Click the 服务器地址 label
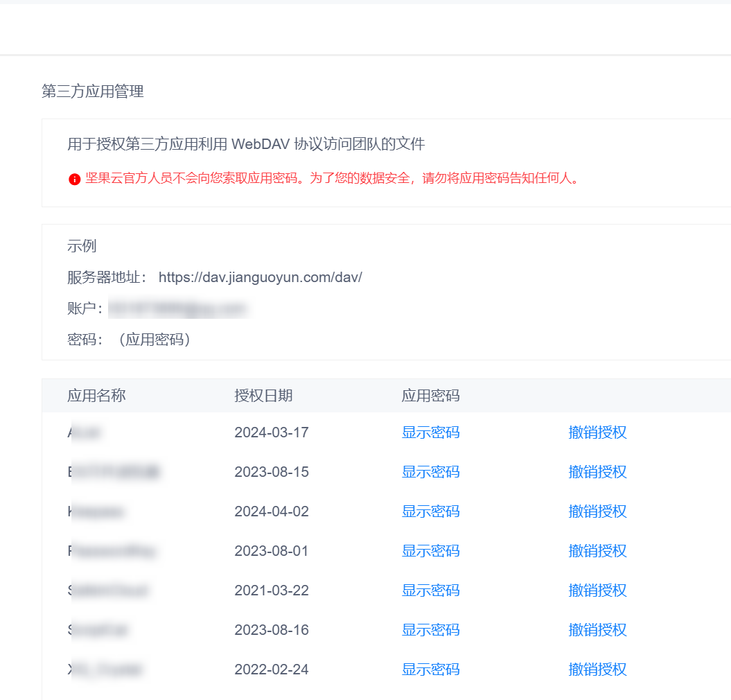This screenshot has height=700, width=731. click(107, 277)
